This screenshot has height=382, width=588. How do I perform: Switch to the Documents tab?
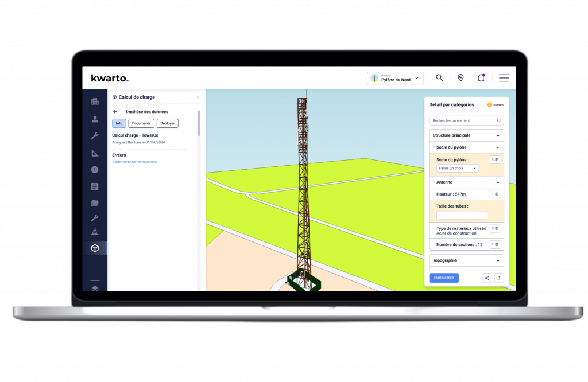[x=141, y=123]
